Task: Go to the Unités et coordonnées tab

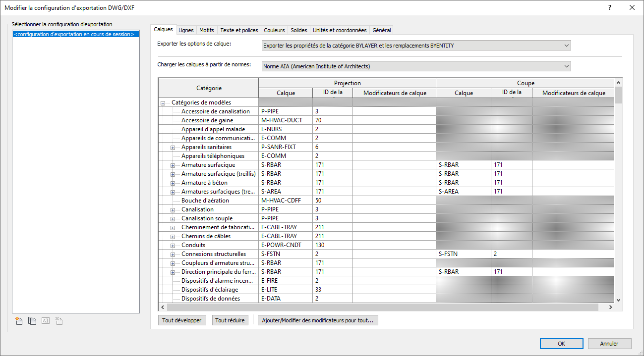Action: [x=340, y=30]
